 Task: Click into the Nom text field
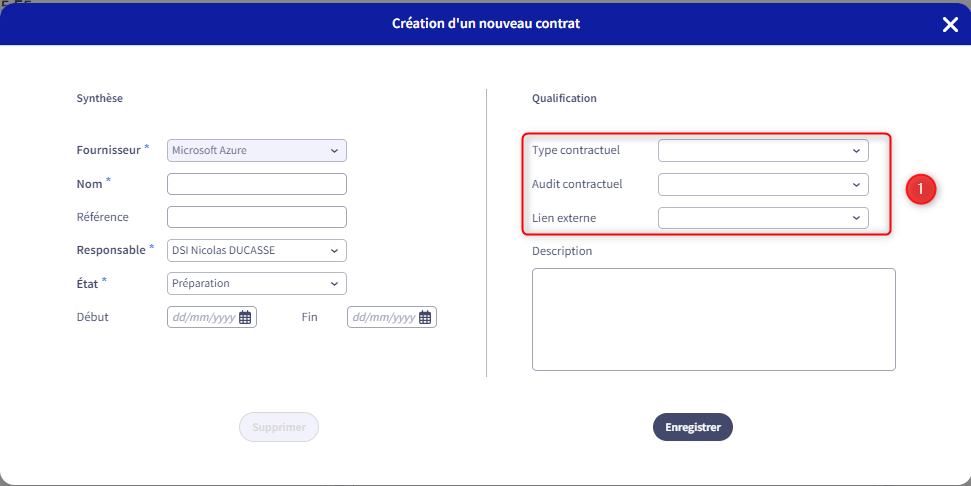(x=256, y=184)
